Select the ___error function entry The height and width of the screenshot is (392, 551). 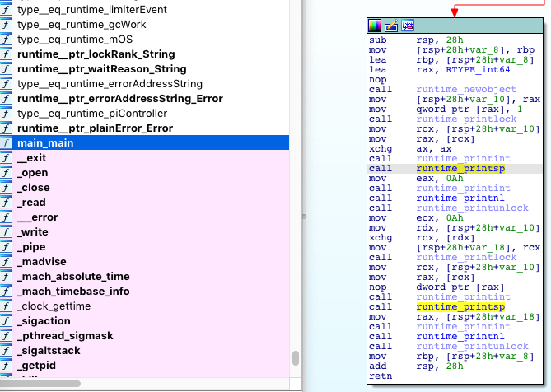144,217
